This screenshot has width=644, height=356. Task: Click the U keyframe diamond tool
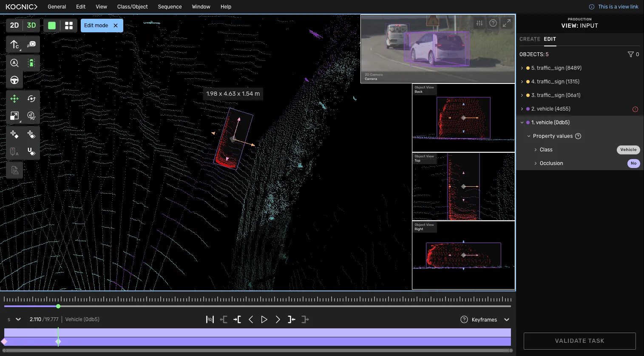[31, 151]
